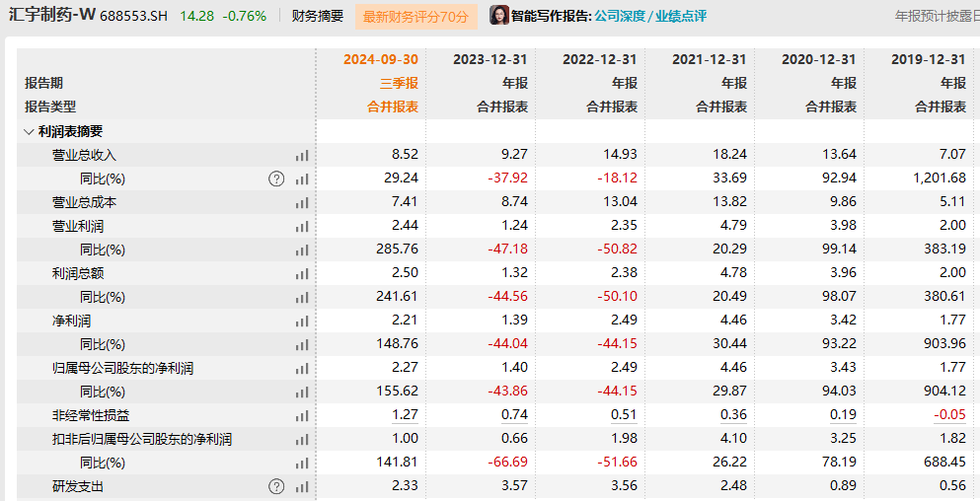The image size is (980, 501).
Task: Open chart icon for 扣非后归属母公司股东的净利润 row
Action: (x=302, y=440)
